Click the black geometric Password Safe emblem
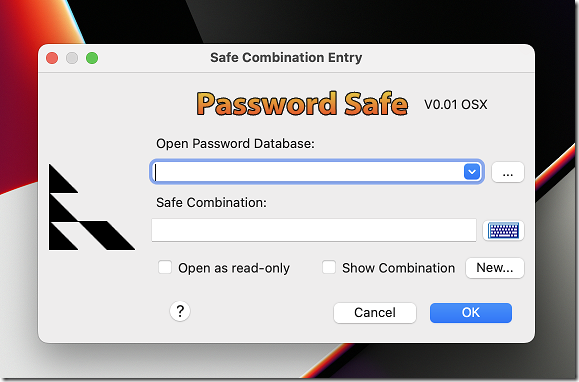 (x=92, y=207)
